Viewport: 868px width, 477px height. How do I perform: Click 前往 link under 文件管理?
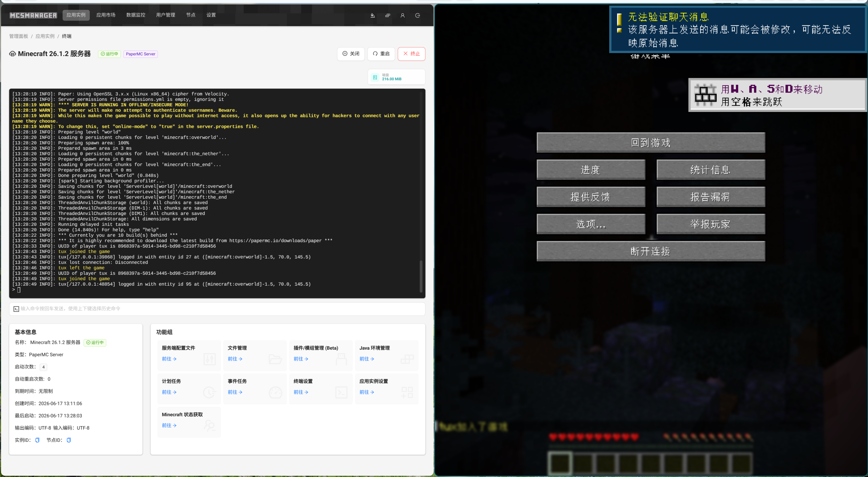point(235,359)
